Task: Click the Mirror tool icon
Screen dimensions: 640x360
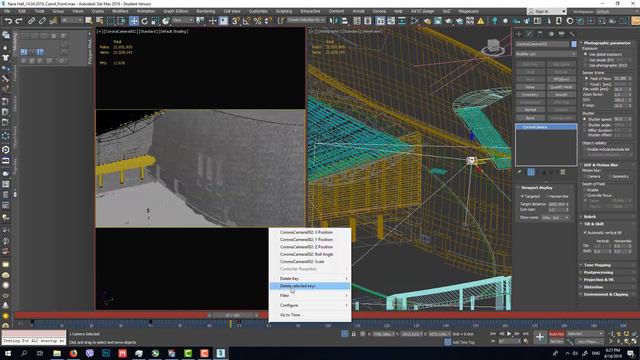Action: tap(334, 21)
